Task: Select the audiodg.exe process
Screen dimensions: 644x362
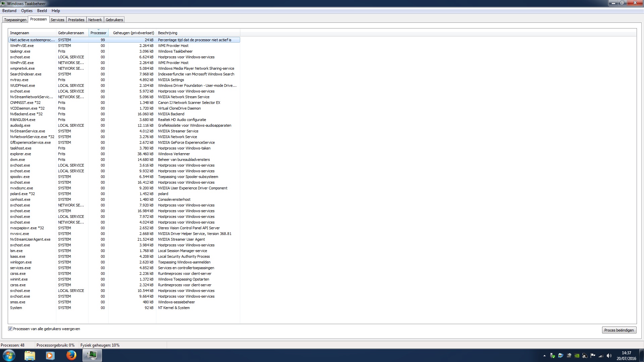Action: pos(124,125)
